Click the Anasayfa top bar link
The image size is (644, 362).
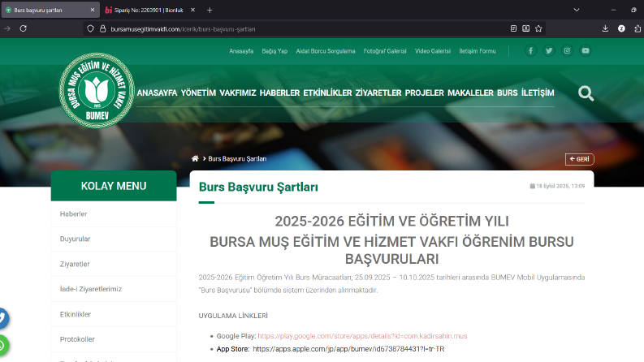tap(241, 51)
